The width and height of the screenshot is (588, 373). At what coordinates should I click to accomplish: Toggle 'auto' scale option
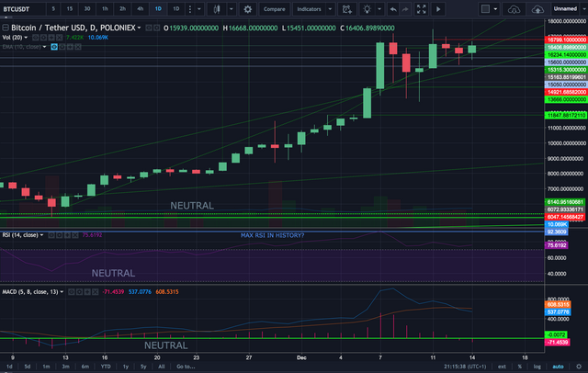coord(558,367)
